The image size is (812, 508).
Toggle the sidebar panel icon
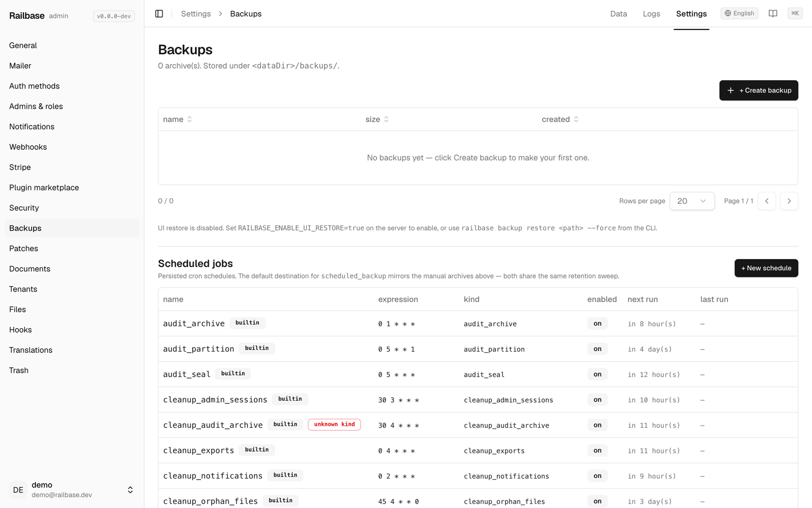pyautogui.click(x=159, y=14)
